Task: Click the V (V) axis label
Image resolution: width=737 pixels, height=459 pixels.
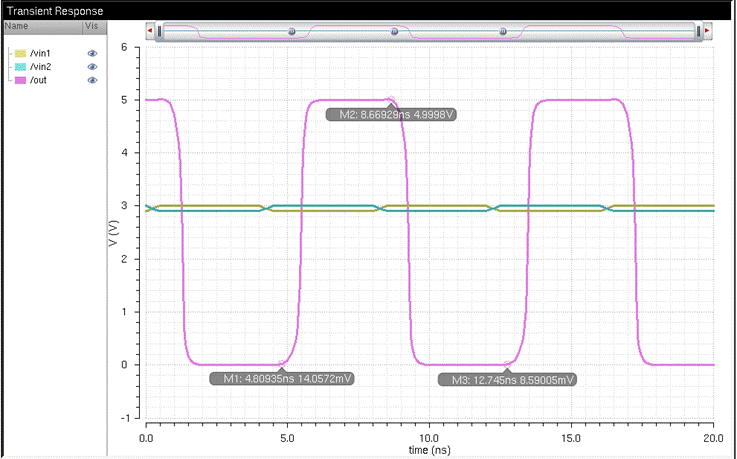Action: (113, 233)
